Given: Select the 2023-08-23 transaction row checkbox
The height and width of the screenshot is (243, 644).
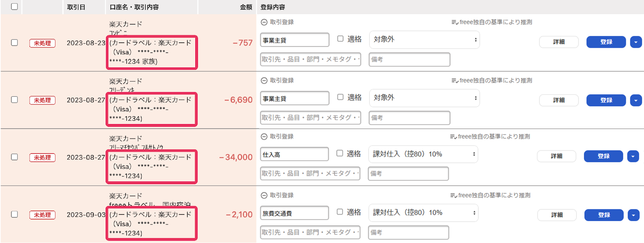Looking at the screenshot, I should tap(14, 42).
